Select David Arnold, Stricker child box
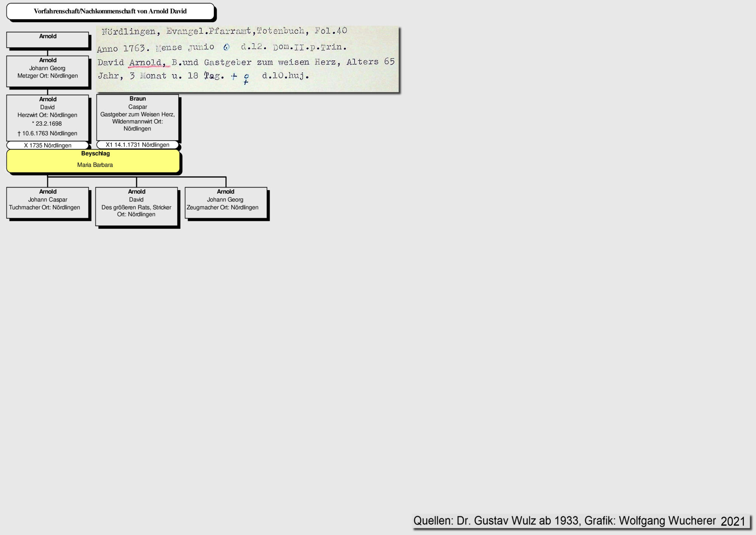756x535 pixels. (x=136, y=206)
